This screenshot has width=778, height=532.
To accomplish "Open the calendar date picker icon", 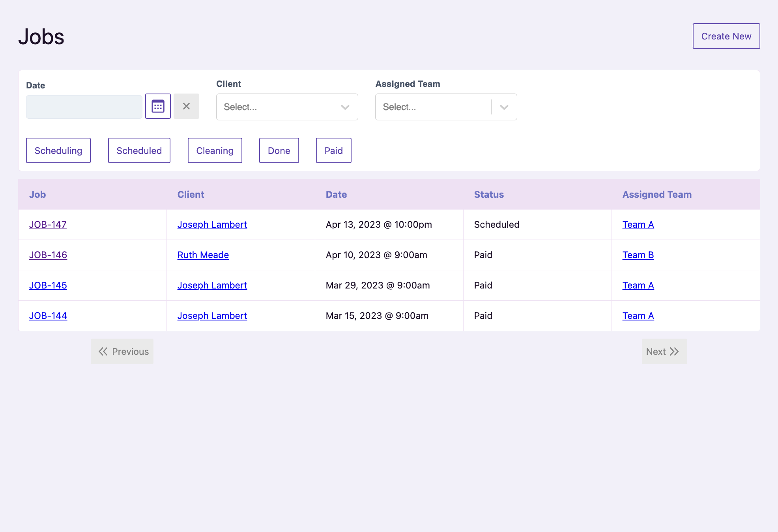I will pos(158,106).
